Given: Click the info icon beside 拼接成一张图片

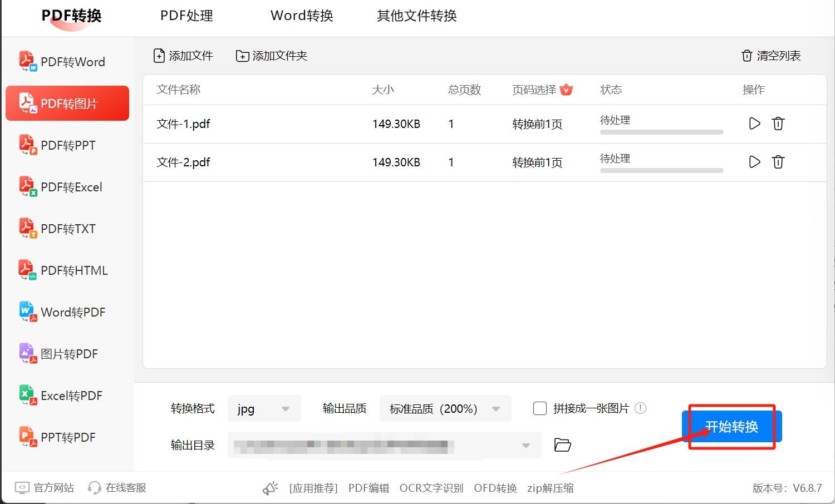Looking at the screenshot, I should coord(641,408).
